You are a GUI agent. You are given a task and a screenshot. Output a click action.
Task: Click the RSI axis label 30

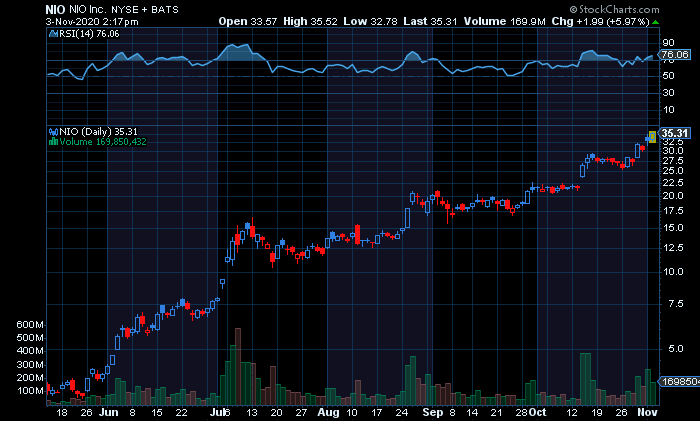point(668,93)
